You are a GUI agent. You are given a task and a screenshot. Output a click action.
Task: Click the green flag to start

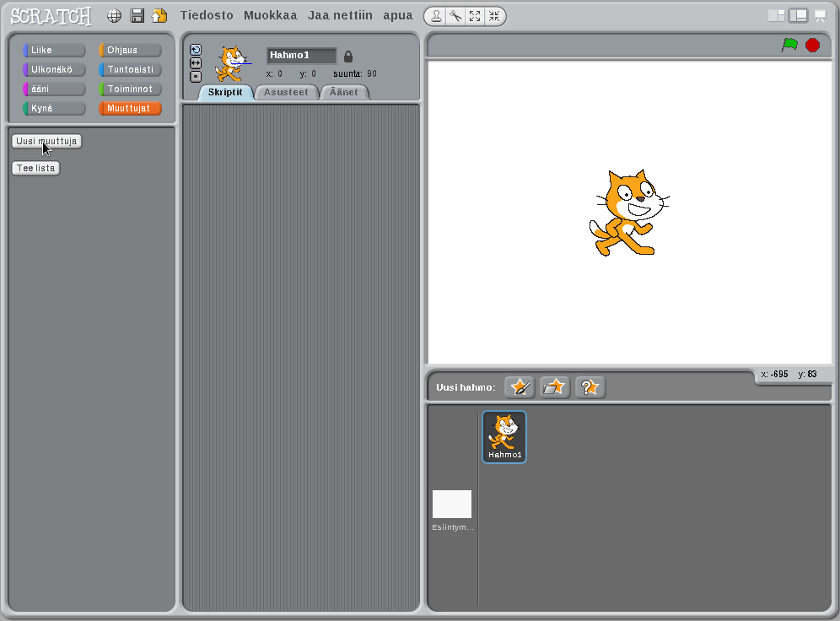[789, 45]
